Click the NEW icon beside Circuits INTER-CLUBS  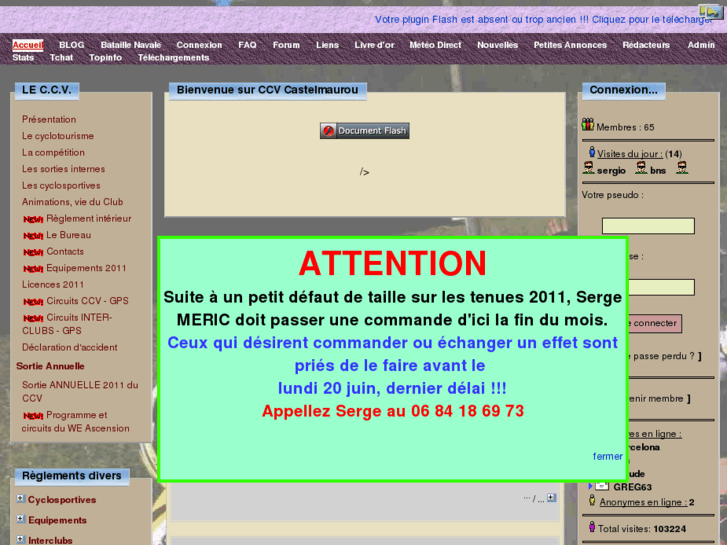click(x=33, y=318)
